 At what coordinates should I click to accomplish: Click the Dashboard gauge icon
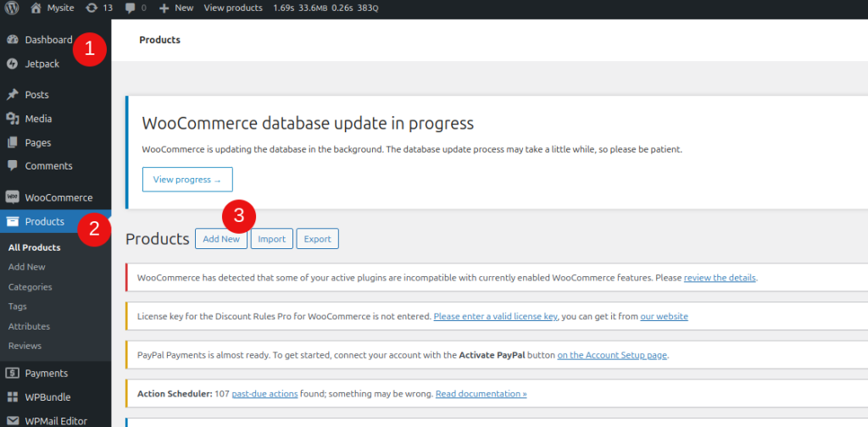(x=13, y=40)
